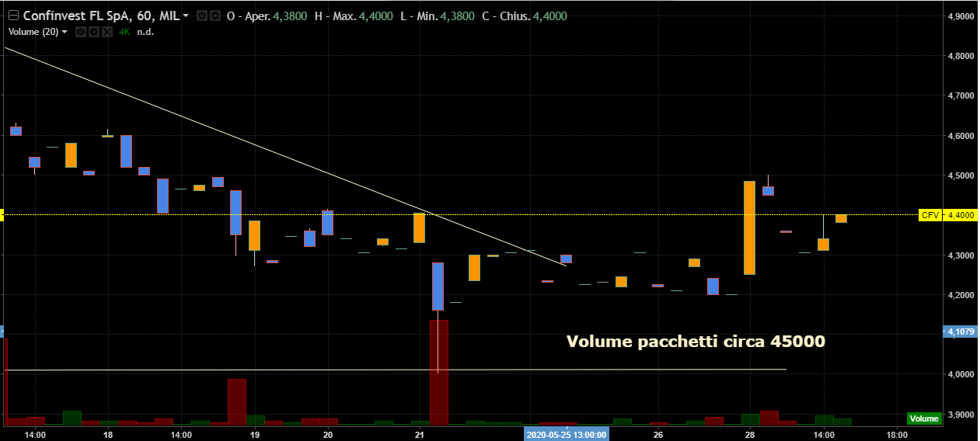The width and height of the screenshot is (980, 441).
Task: Open settings gear for Confinvest series
Action: (x=214, y=16)
